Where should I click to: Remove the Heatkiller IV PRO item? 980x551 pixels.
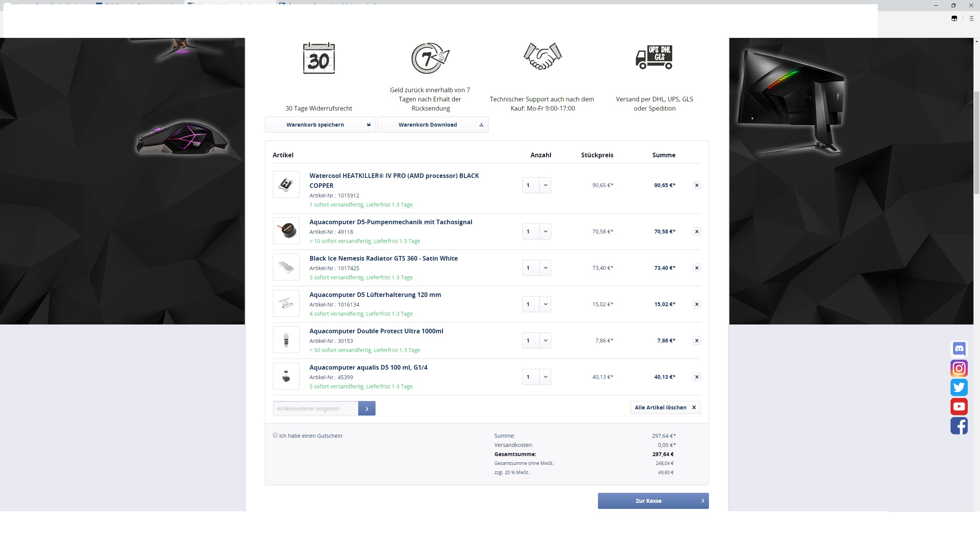tap(697, 185)
